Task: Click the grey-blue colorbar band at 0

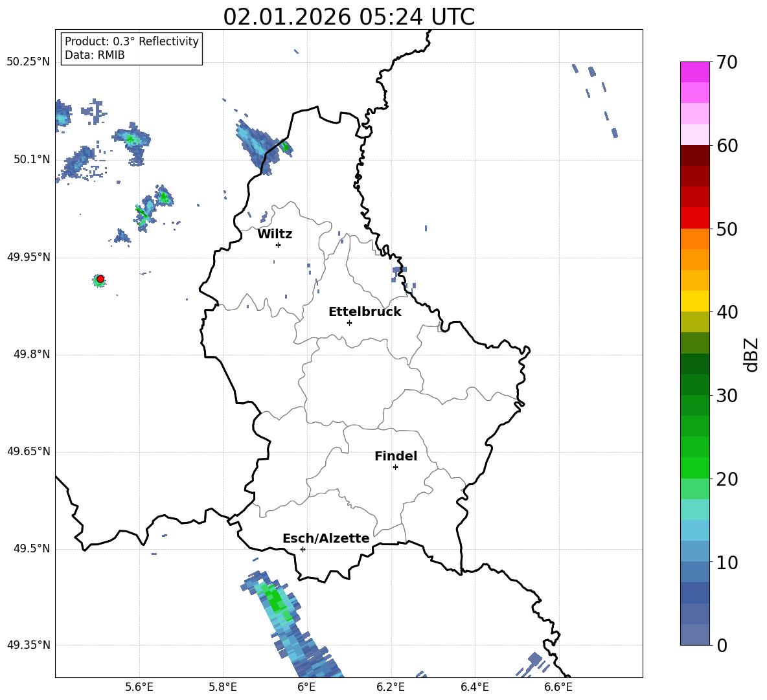Action: click(694, 635)
